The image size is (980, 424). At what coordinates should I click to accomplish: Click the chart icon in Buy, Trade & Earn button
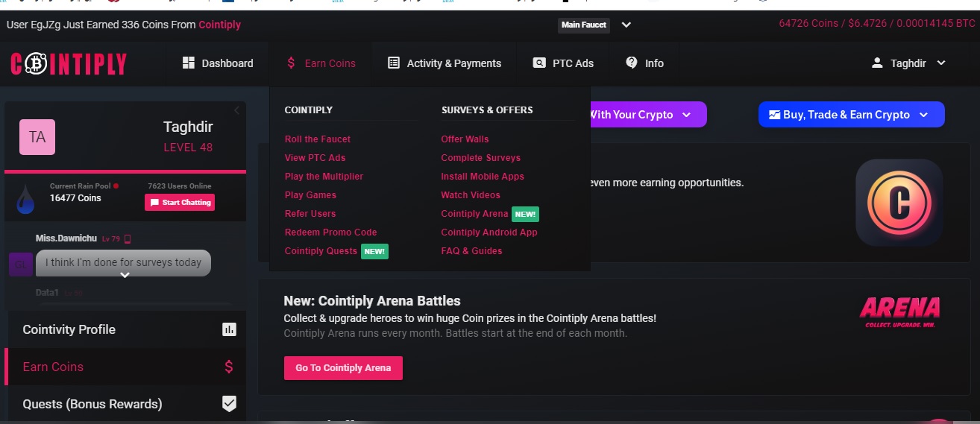(775, 115)
